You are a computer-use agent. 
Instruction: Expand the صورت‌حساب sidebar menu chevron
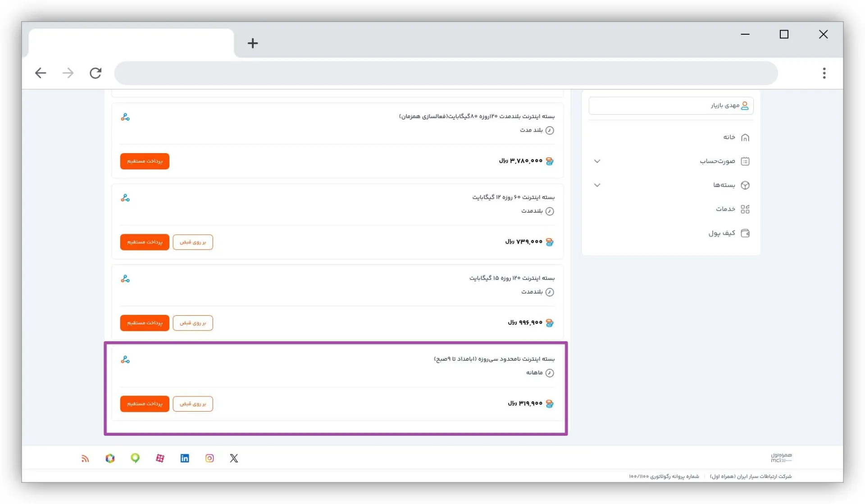(x=597, y=161)
